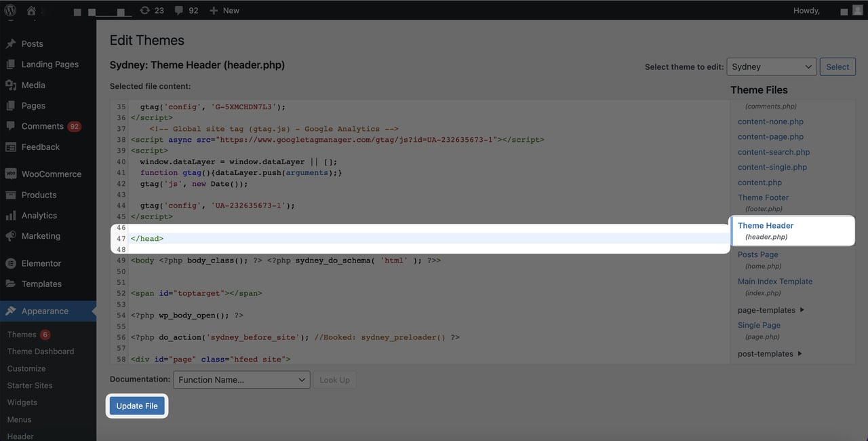
Task: Click the sydney_before_site do_action line
Action: (295, 337)
